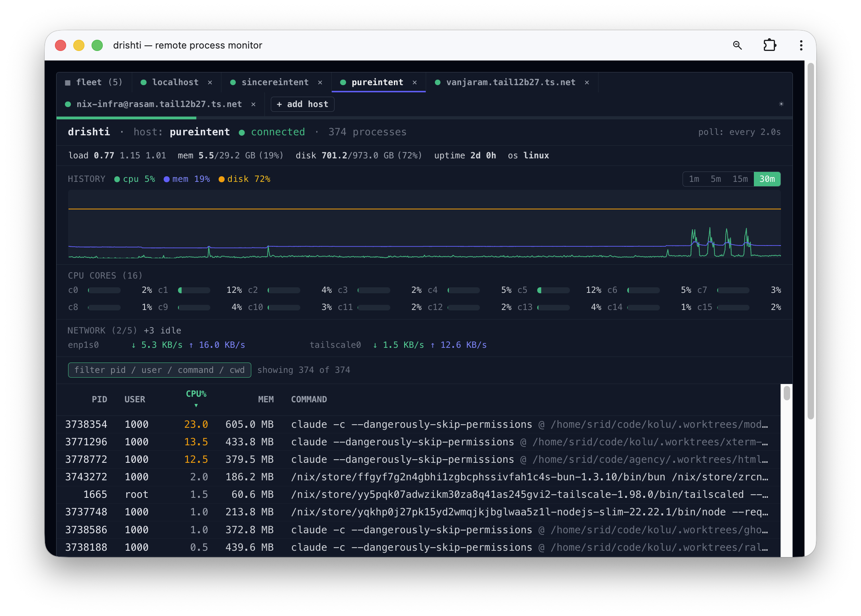Select the tailscaled process row 1665
The image size is (861, 616).
418,495
